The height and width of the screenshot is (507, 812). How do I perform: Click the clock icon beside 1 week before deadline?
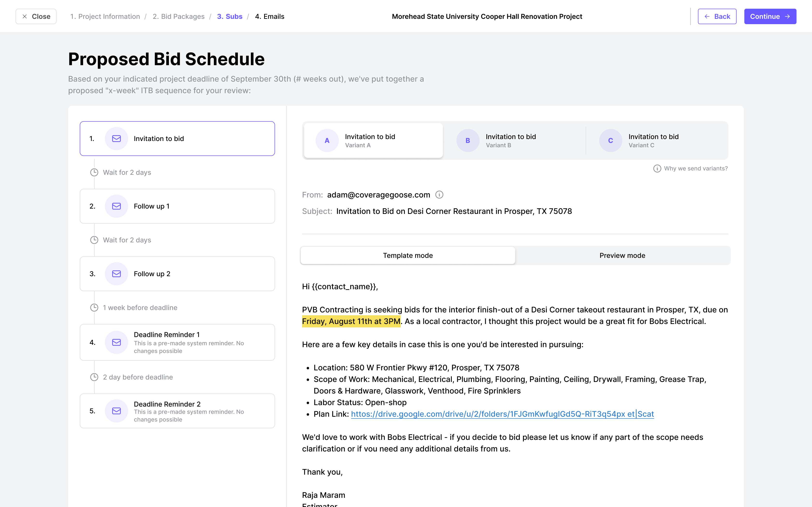click(x=94, y=308)
